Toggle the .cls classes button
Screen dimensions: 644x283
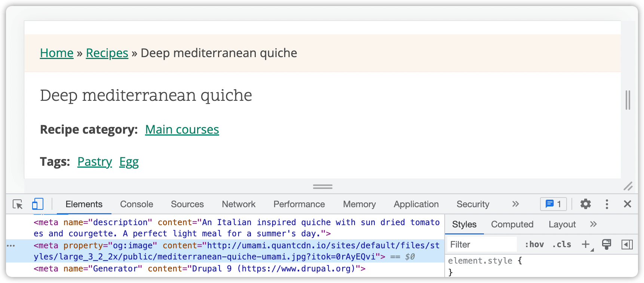(x=562, y=244)
